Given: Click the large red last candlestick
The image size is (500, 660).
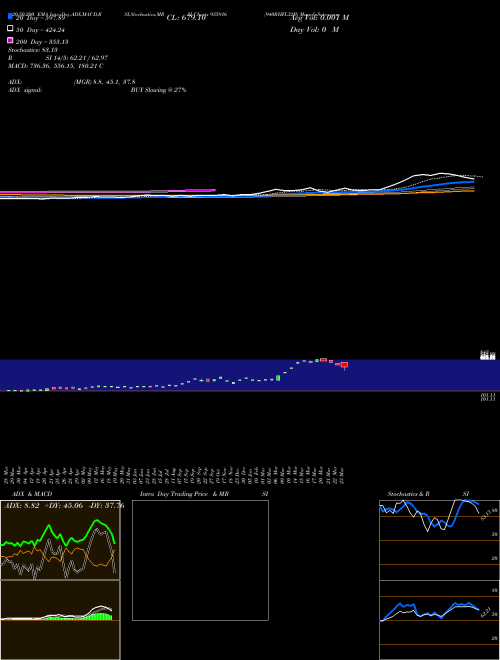Looking at the screenshot, I should click(x=344, y=365).
